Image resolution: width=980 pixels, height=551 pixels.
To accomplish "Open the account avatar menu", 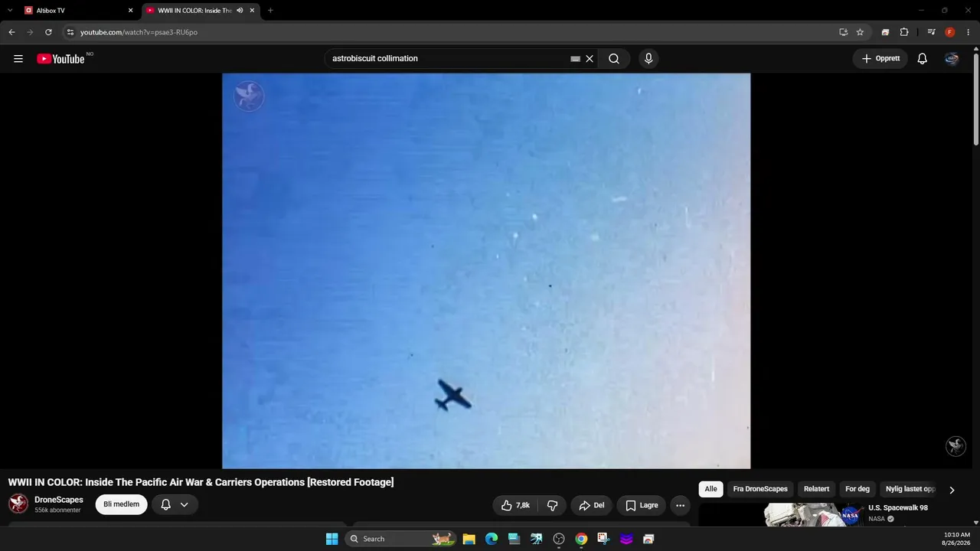I will [x=952, y=59].
